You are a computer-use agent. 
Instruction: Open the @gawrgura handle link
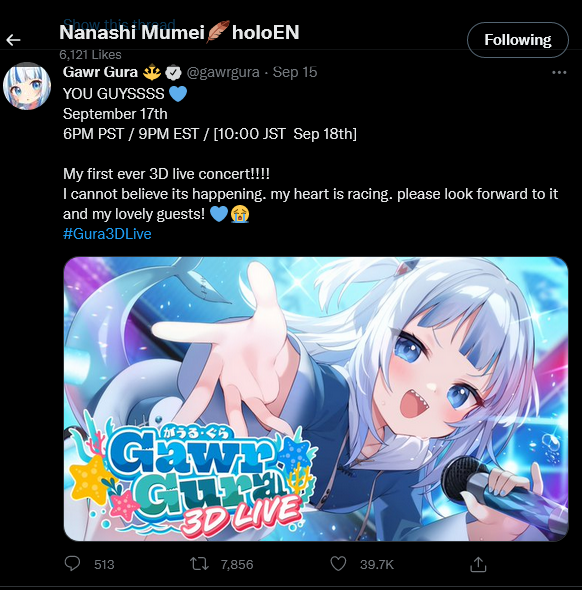point(223,72)
